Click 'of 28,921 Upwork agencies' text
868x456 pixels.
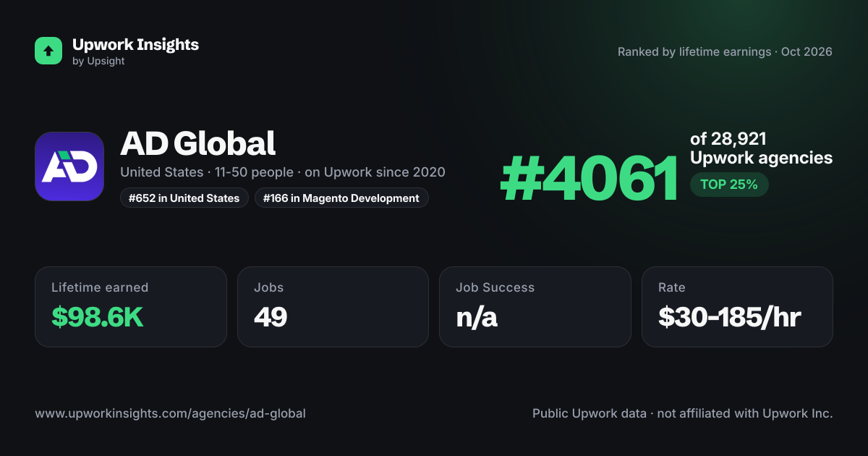click(761, 148)
